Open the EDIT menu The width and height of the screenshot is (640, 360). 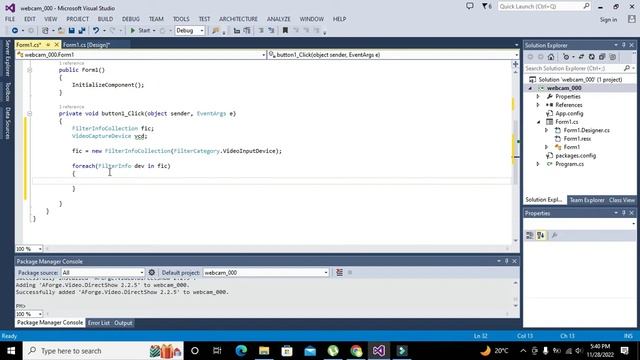pyautogui.click(x=30, y=19)
